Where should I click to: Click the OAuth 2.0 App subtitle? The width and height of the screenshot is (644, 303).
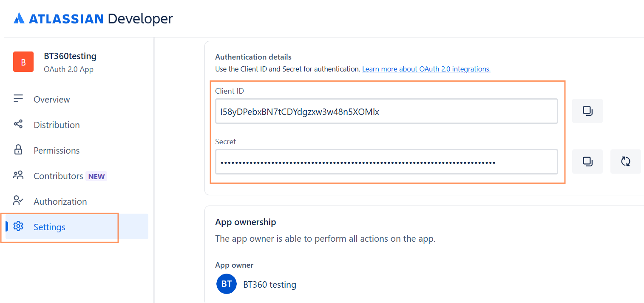coord(68,69)
